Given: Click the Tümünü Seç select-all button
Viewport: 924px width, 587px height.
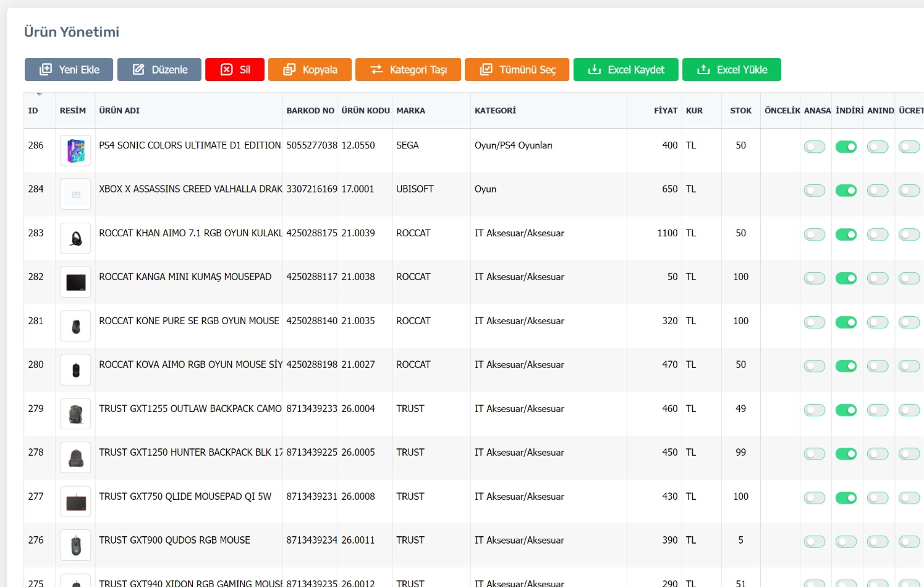Looking at the screenshot, I should (x=517, y=70).
